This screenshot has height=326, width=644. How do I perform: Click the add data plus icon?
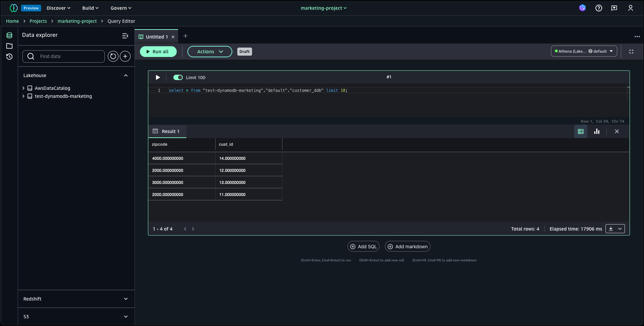[x=125, y=56]
